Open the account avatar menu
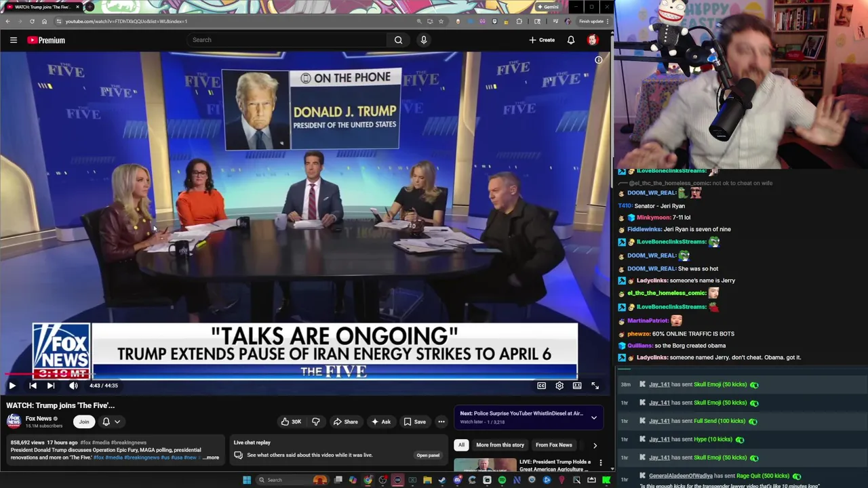The width and height of the screenshot is (868, 488). [592, 40]
